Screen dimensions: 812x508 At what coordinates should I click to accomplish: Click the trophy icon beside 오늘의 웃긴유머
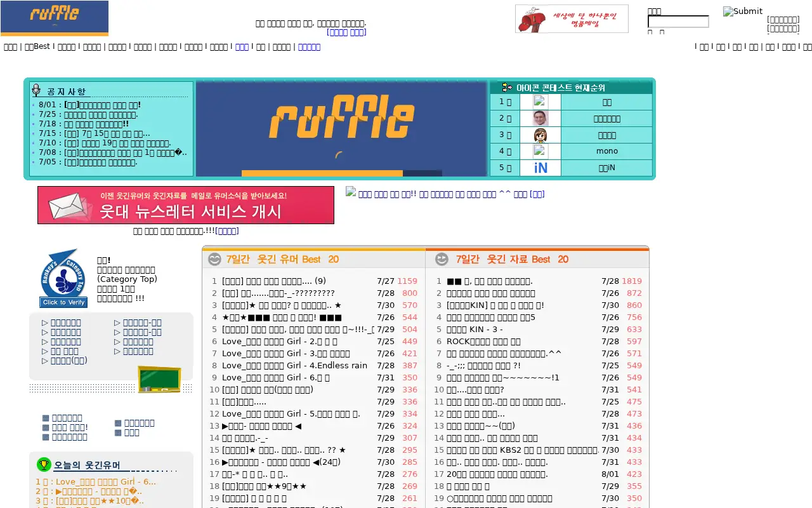(x=44, y=465)
